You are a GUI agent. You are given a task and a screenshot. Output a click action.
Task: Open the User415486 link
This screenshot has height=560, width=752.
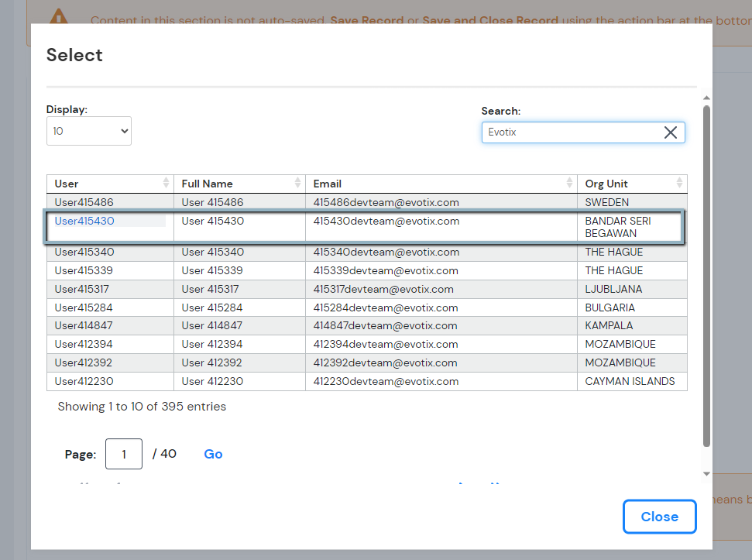[x=84, y=202]
